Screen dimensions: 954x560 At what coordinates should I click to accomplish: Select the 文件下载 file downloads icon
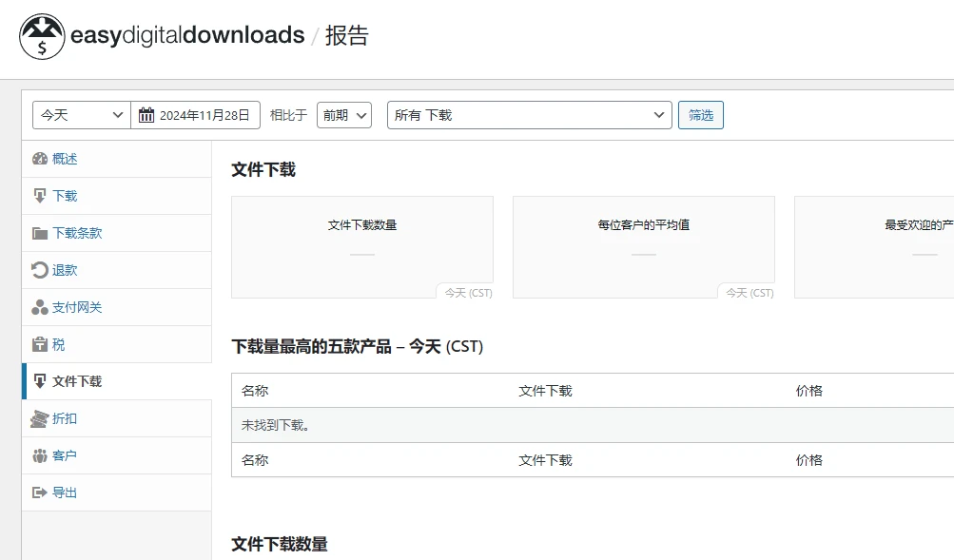(38, 381)
